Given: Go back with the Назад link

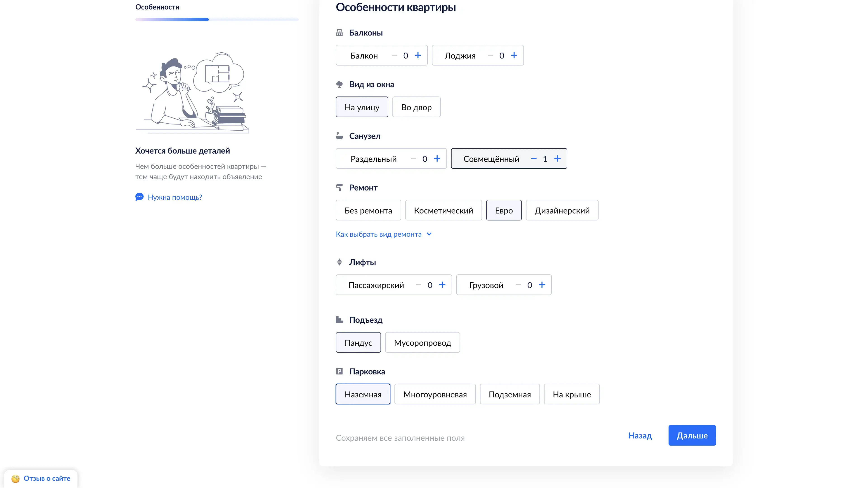Looking at the screenshot, I should click(640, 435).
